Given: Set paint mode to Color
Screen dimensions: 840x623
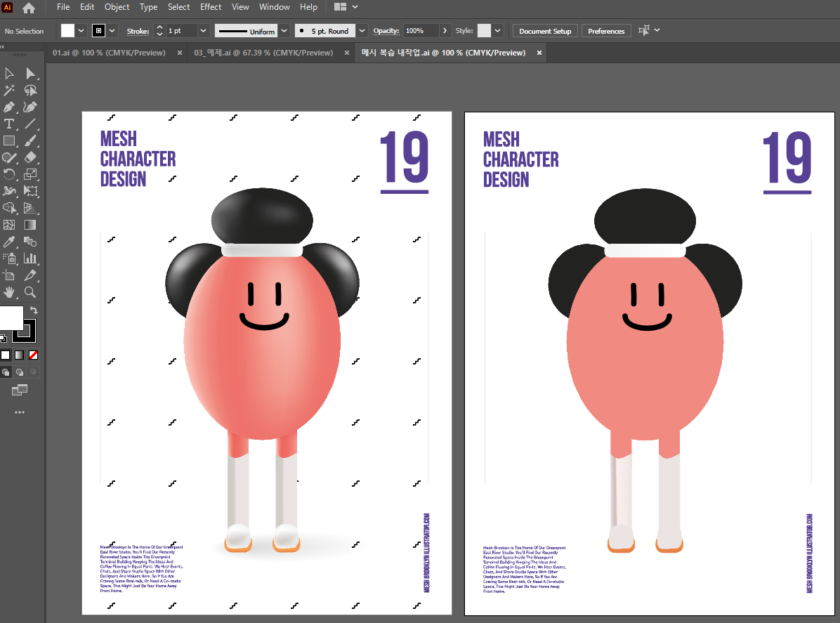Looking at the screenshot, I should (6, 355).
